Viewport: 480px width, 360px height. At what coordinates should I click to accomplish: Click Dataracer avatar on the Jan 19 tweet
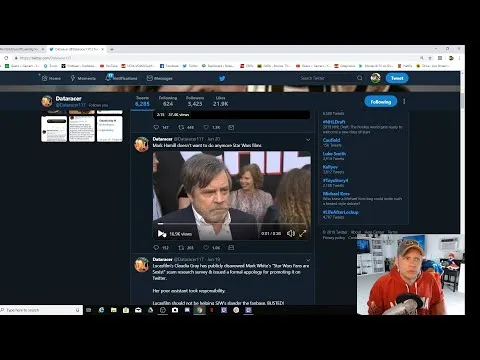(142, 265)
